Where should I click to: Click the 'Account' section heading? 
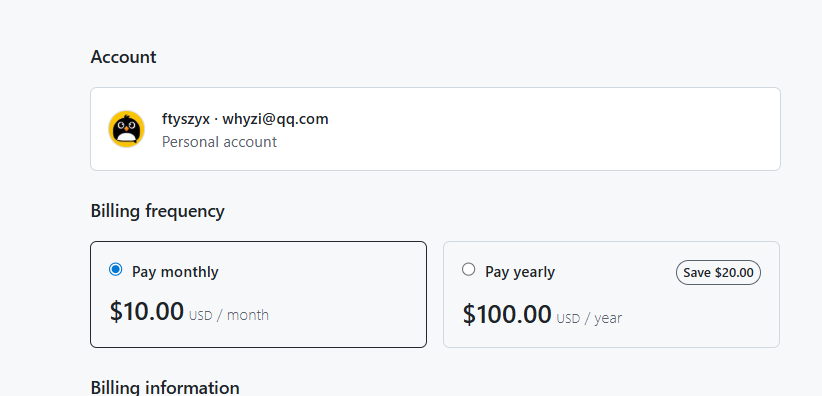click(x=123, y=57)
